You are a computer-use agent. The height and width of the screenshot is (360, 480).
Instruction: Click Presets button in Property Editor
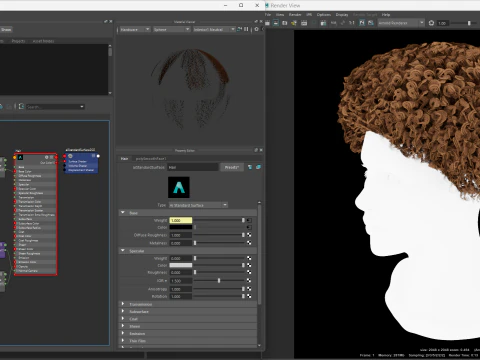coord(232,167)
